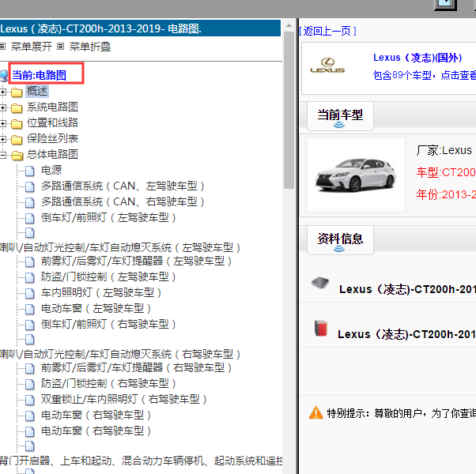Open 防盗/门锁控制（左驾驶车型）
Image resolution: width=476 pixels, height=474 pixels.
coord(108,276)
